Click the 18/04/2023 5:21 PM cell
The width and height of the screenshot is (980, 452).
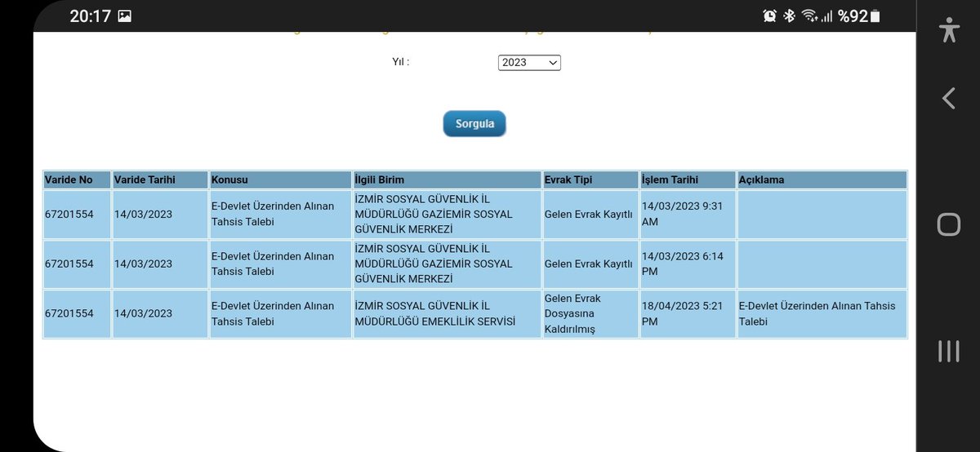[688, 314]
